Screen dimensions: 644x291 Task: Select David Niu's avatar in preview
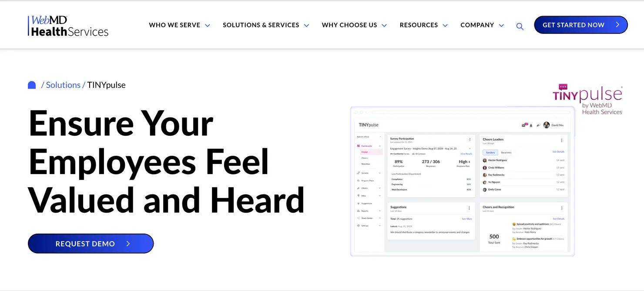coord(547,125)
